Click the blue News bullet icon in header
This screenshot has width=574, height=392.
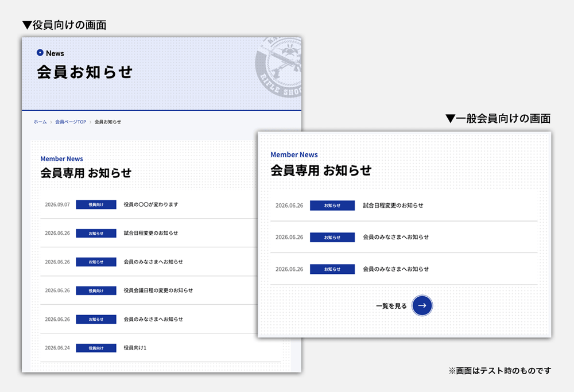tap(40, 53)
